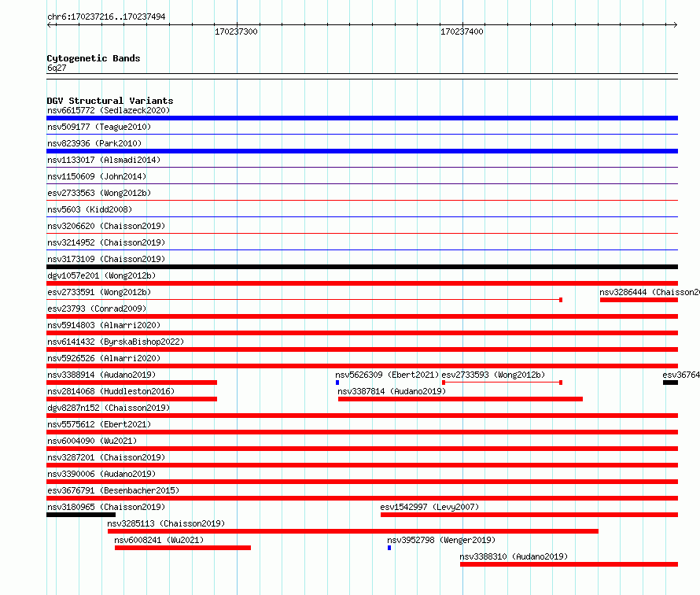Click the red nsv3388914 bar
The image size is (700, 595).
(x=131, y=382)
